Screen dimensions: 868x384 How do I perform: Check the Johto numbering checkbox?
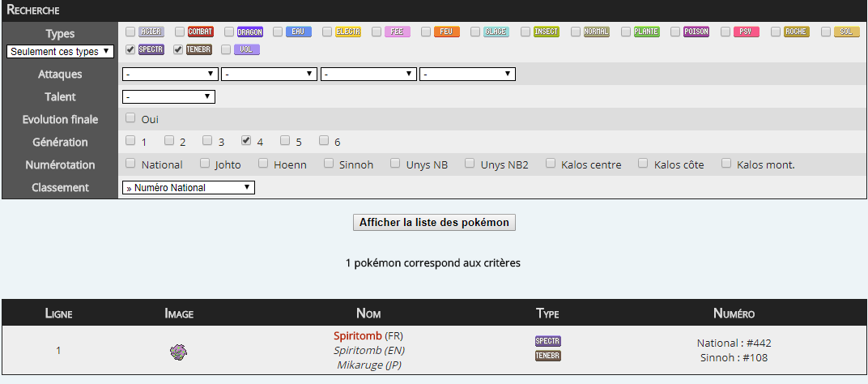pos(205,163)
